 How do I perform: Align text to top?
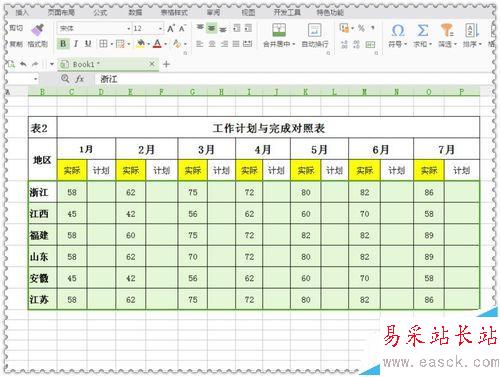point(200,28)
